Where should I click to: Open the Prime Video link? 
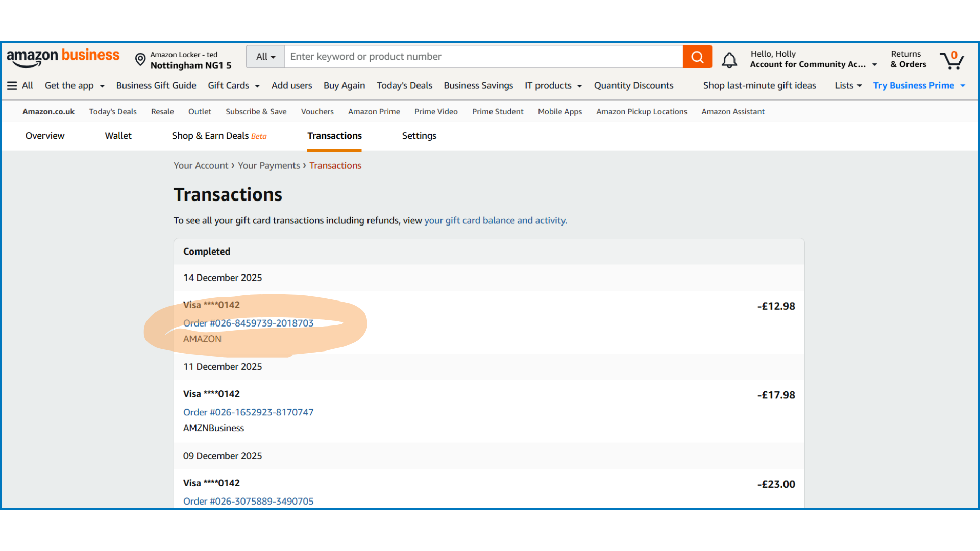point(436,111)
